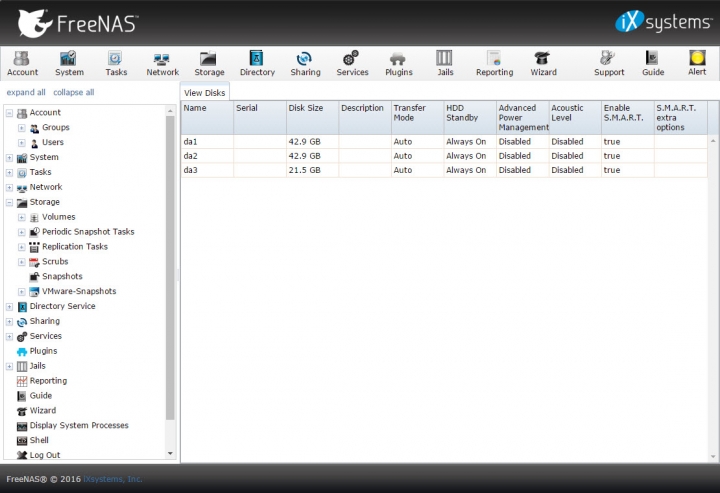Open the Services toolbar icon
This screenshot has width=720, height=493.
point(352,63)
